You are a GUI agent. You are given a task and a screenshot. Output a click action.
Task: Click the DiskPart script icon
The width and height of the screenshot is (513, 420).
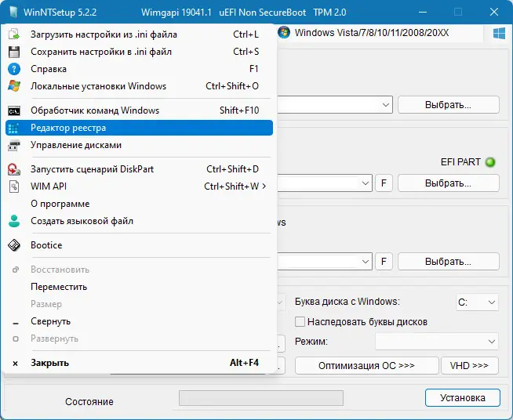coord(14,169)
